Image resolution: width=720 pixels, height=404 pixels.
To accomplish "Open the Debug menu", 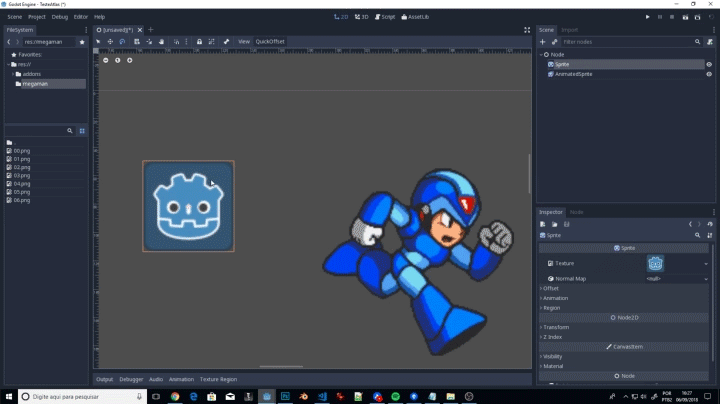I will coord(60,17).
